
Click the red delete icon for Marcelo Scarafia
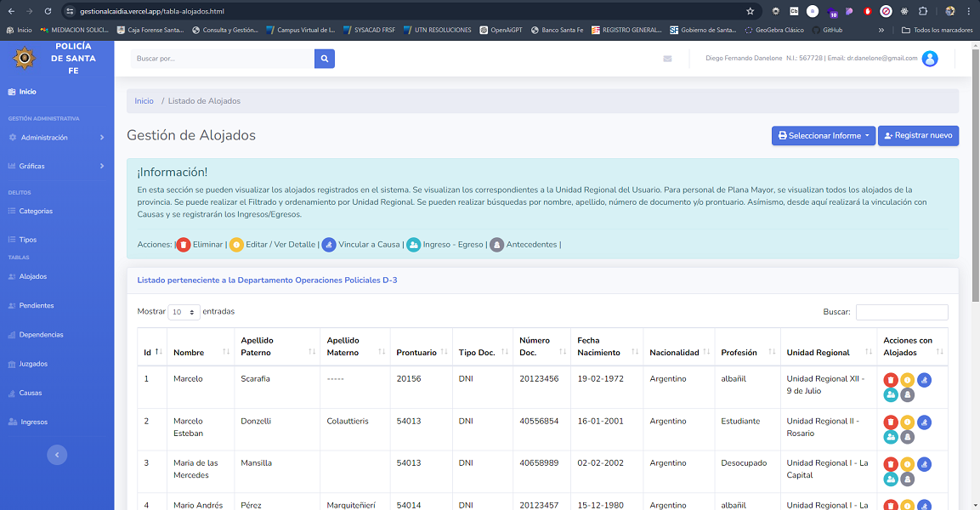[890, 380]
